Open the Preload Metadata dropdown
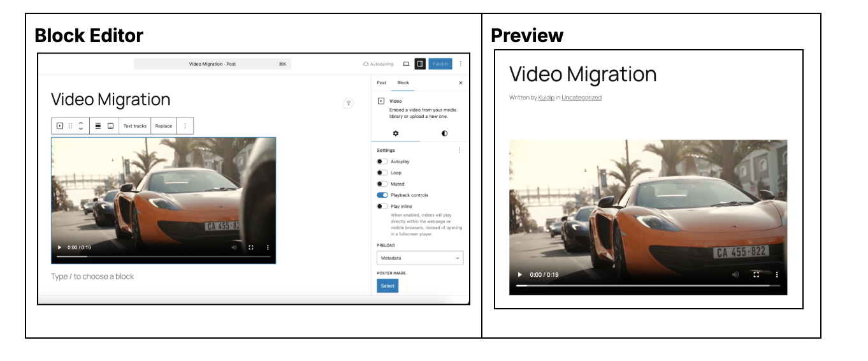Screen dimensions: 868x361 pos(420,258)
